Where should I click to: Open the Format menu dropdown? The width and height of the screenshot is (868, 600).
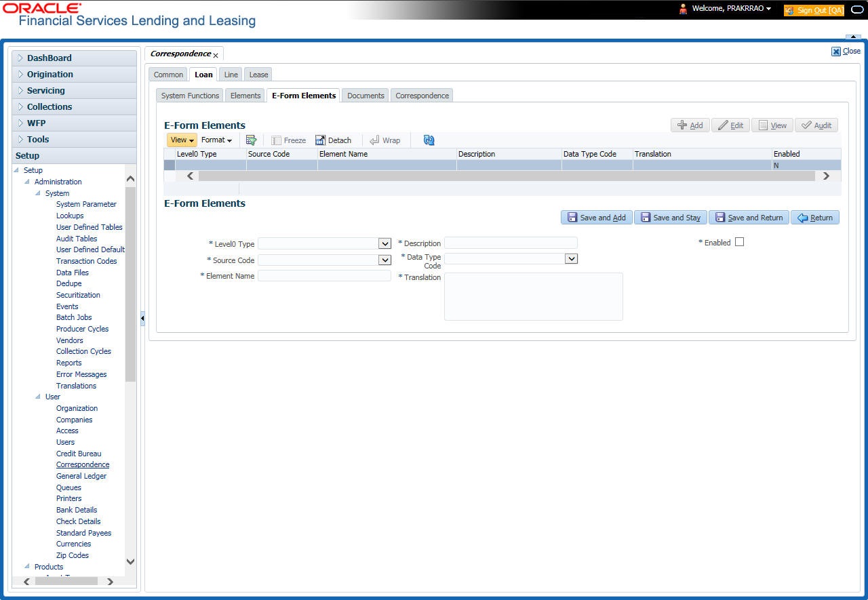(216, 140)
